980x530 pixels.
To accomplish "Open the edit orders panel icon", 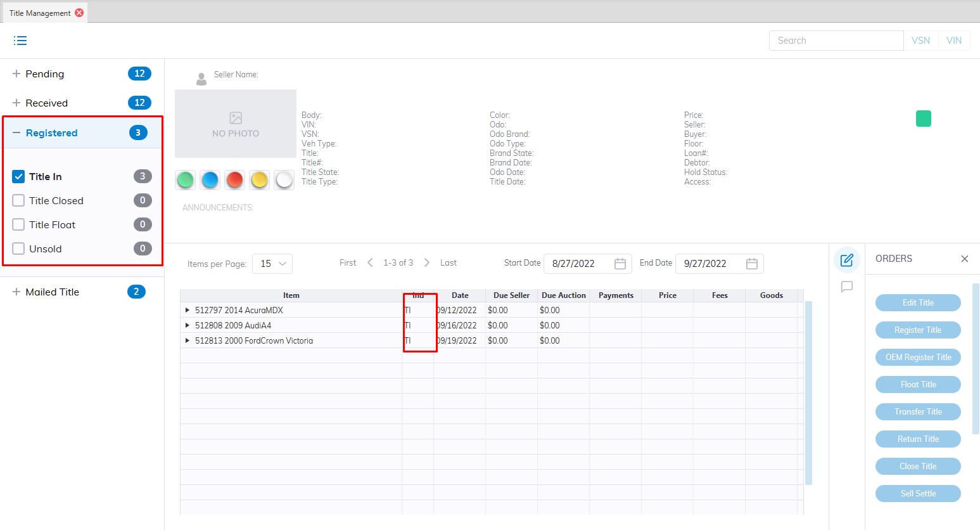I will 846,260.
